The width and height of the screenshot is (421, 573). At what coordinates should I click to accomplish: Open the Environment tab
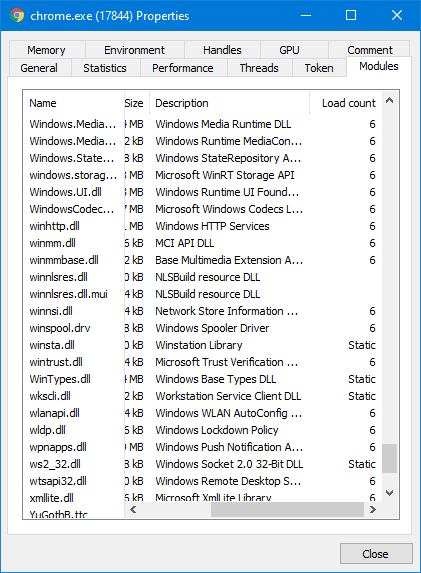point(134,50)
